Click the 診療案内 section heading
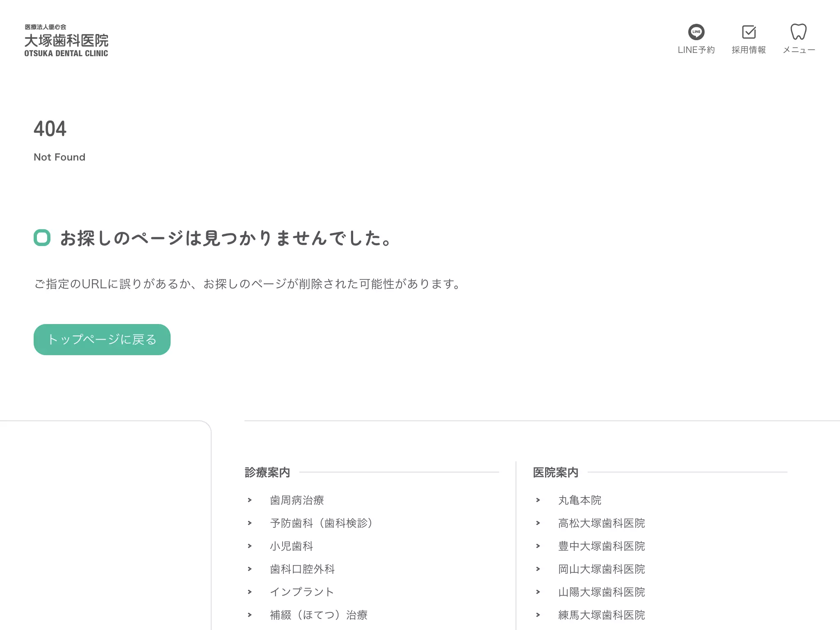Image resolution: width=840 pixels, height=630 pixels. (267, 472)
